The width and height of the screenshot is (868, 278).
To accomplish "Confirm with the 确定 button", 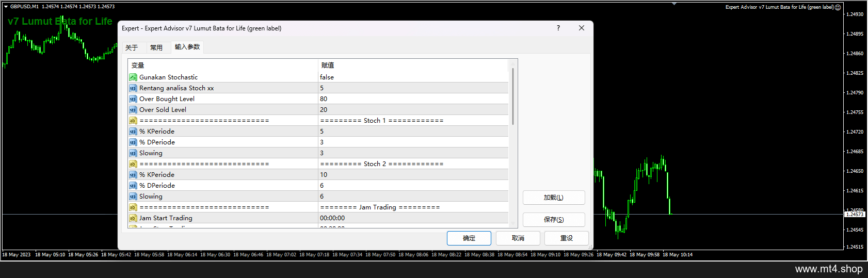I will click(x=469, y=238).
